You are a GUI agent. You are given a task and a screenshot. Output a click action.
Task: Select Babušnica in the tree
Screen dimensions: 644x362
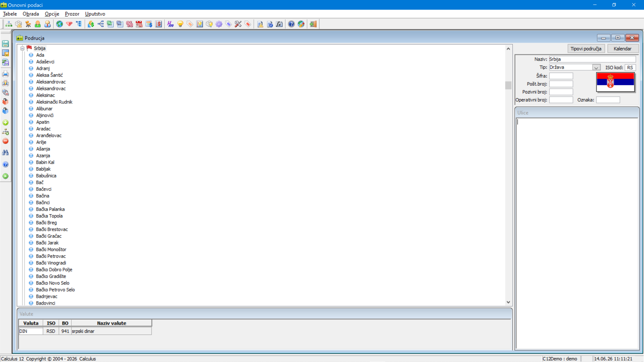[46, 176]
